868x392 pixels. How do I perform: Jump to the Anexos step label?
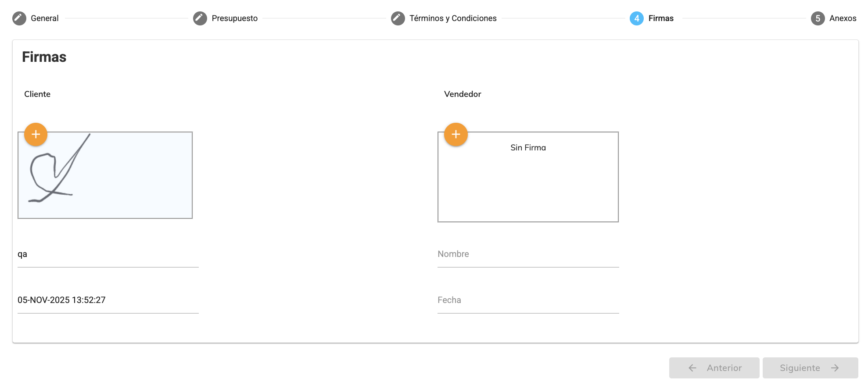pos(843,18)
